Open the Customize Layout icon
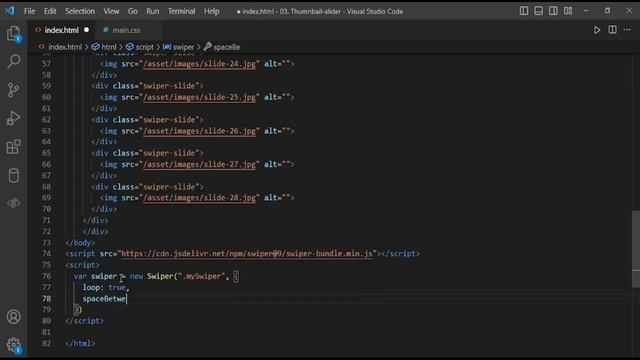 (x=568, y=11)
